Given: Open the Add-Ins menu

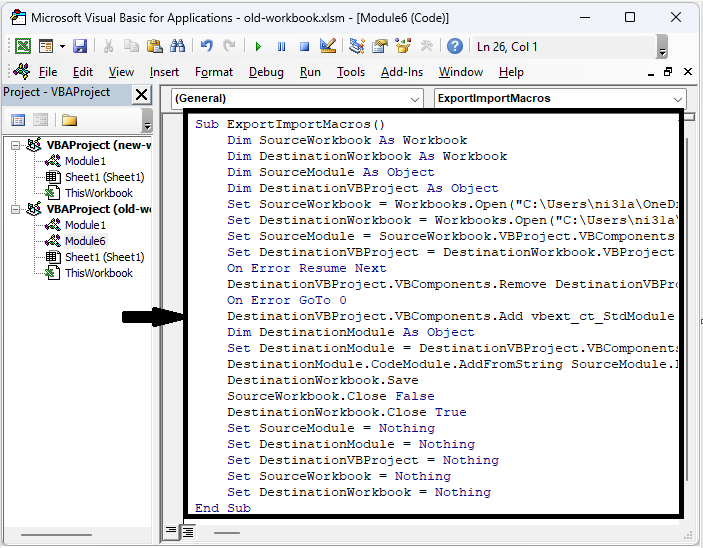Looking at the screenshot, I should click(x=402, y=72).
